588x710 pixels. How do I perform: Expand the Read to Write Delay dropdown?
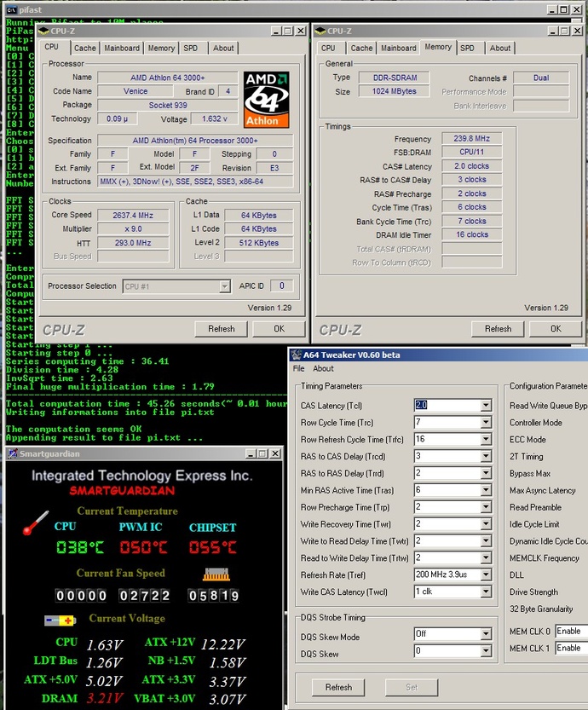click(x=486, y=557)
